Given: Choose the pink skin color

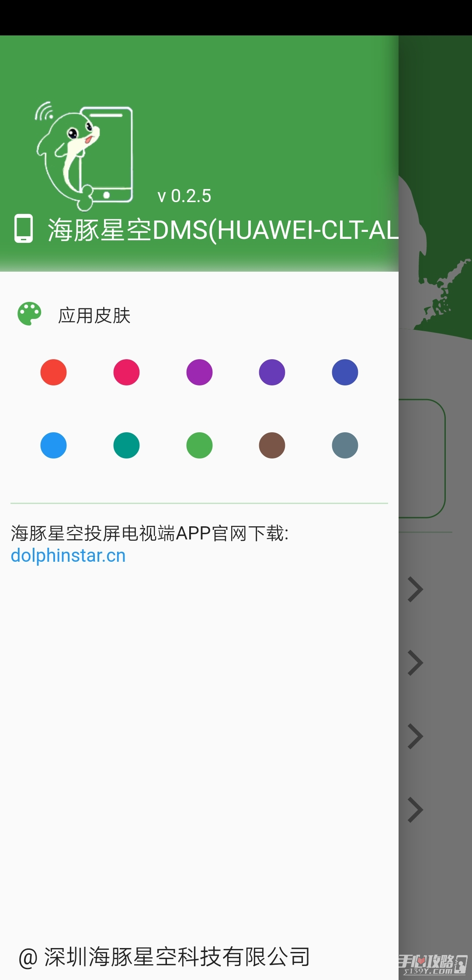Looking at the screenshot, I should [126, 372].
